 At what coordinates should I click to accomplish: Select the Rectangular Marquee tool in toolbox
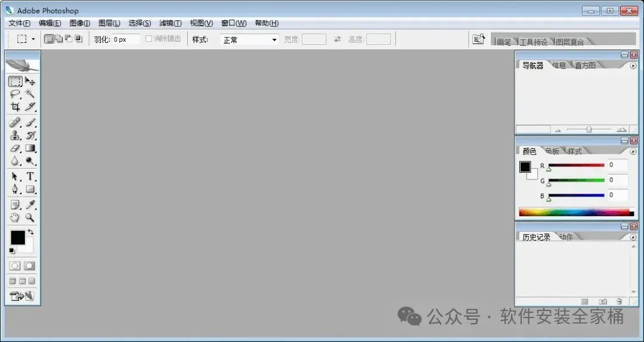pyautogui.click(x=15, y=81)
